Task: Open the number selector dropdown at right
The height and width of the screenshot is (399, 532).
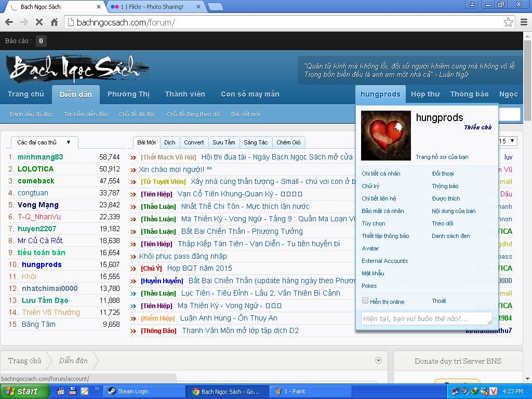Action: pyautogui.click(x=508, y=141)
